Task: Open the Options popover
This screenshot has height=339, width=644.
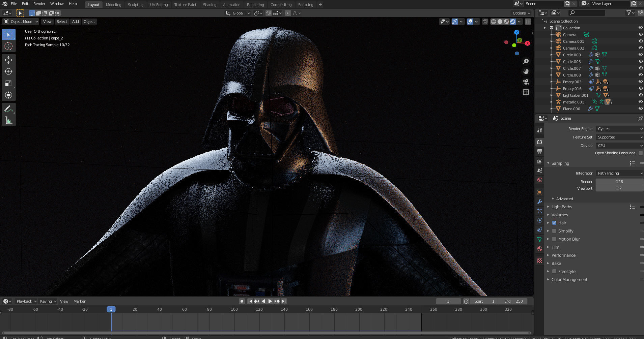Action: coord(521,13)
